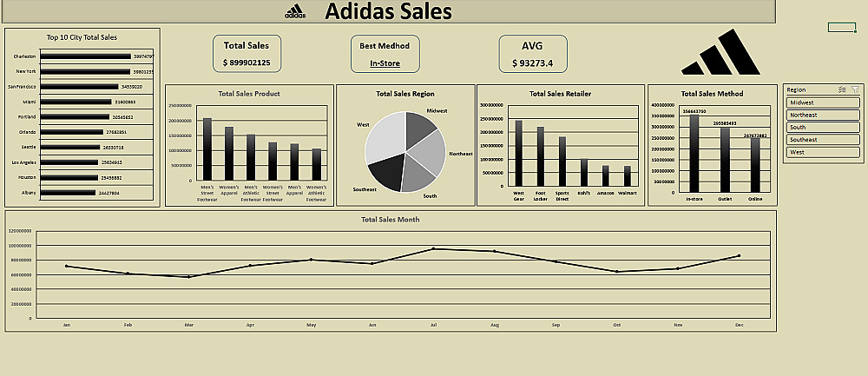Select the Jan point on the line
This screenshot has height=376, width=868.
pyautogui.click(x=67, y=266)
